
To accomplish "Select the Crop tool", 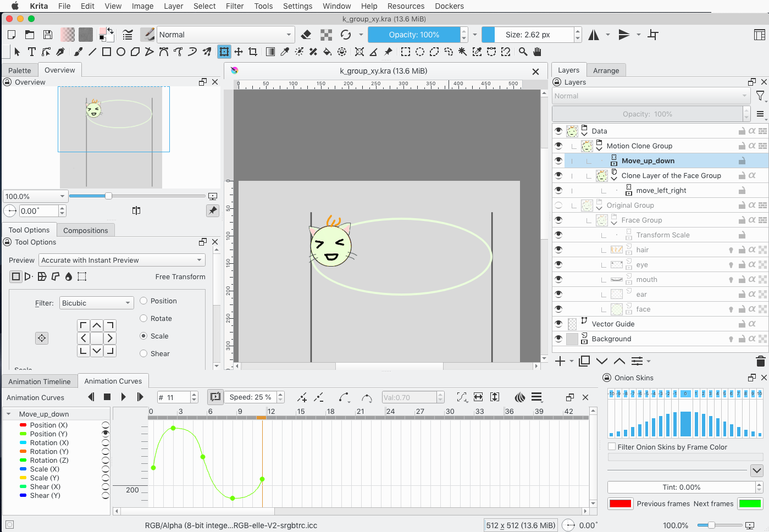I will coord(253,52).
